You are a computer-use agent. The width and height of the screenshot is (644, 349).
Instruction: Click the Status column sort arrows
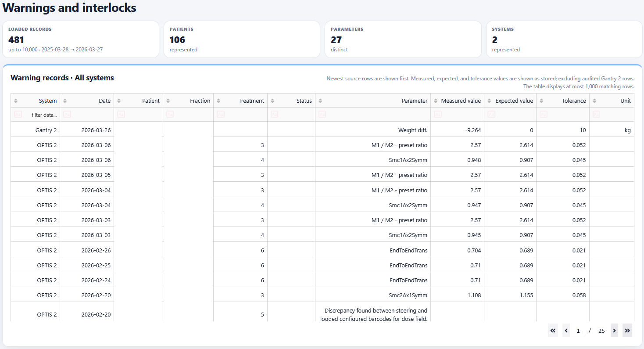click(272, 101)
